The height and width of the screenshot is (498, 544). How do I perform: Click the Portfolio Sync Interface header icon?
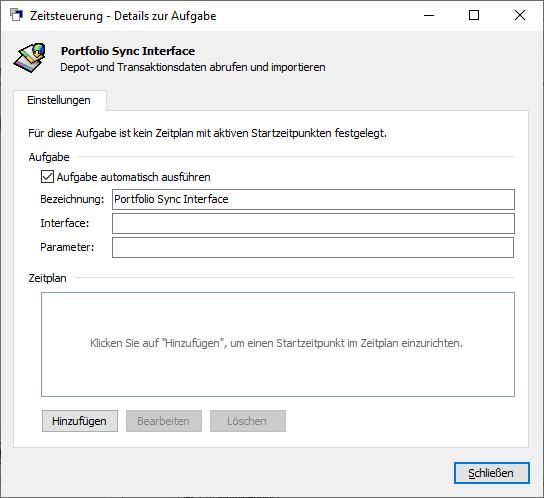[30, 58]
